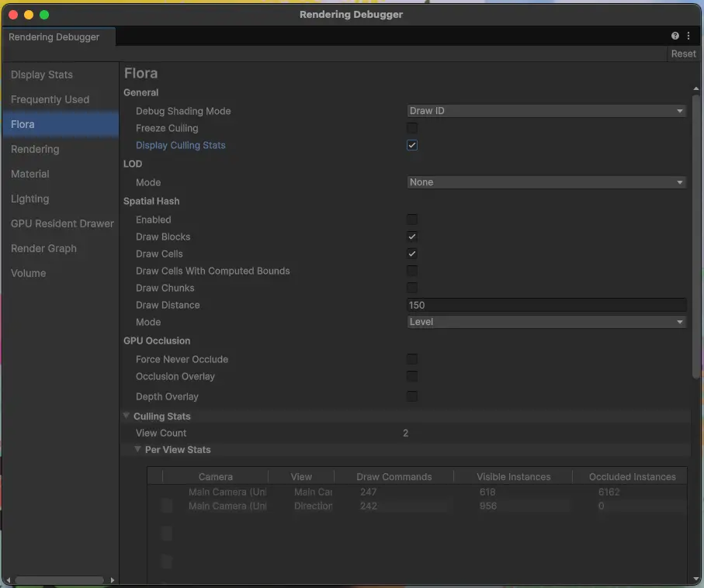Click the Camera column header
Image resolution: width=704 pixels, height=588 pixels.
216,477
